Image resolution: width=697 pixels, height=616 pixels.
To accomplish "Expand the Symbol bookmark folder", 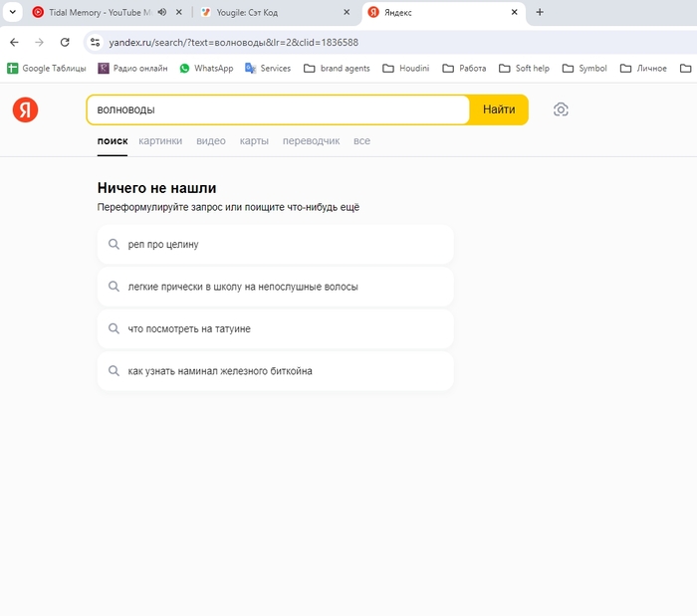I will [x=584, y=69].
